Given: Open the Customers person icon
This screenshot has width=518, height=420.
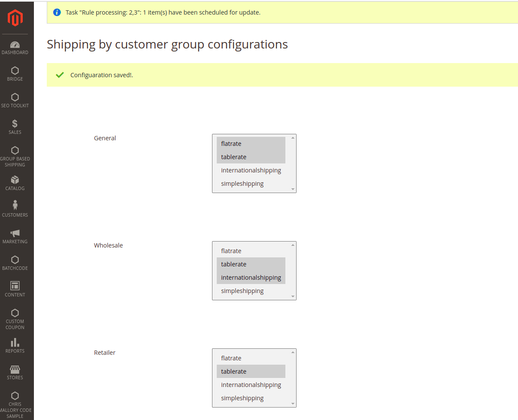Looking at the screenshot, I should (x=15, y=206).
